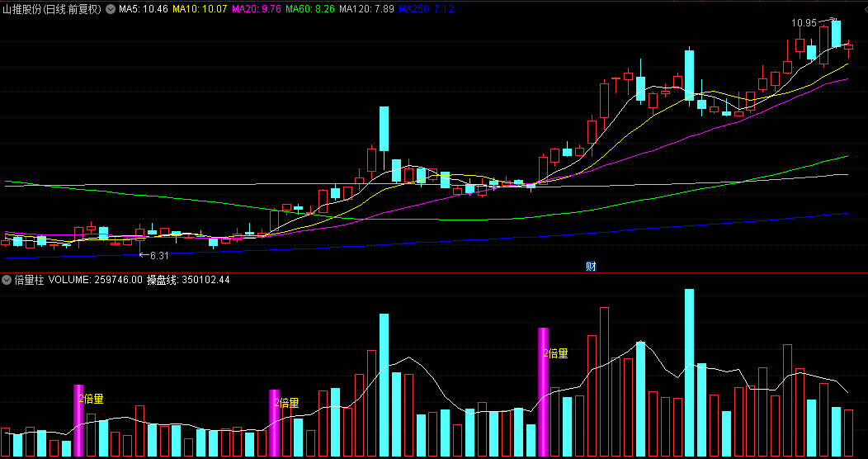This screenshot has width=868, height=459.
Task: Open the 财 financial event marker
Action: (x=591, y=267)
